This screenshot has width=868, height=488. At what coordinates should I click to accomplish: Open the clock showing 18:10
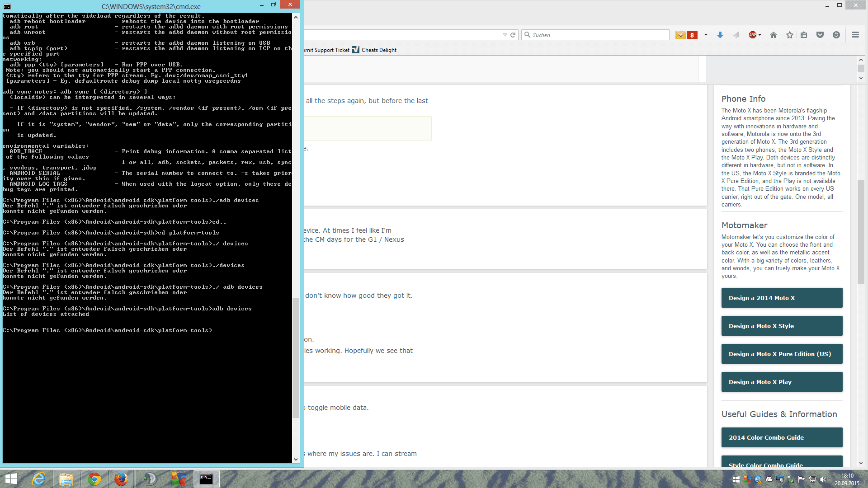(847, 479)
